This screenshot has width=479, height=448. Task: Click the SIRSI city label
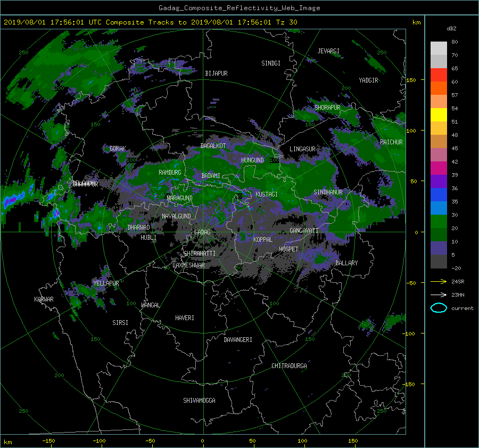click(120, 323)
